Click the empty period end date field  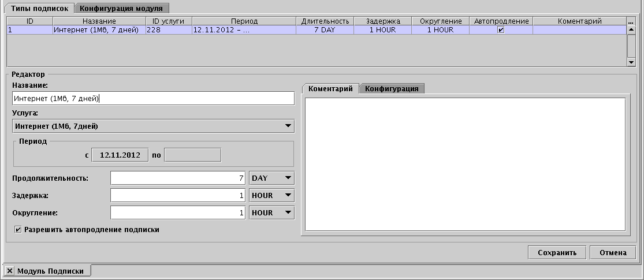click(x=193, y=155)
